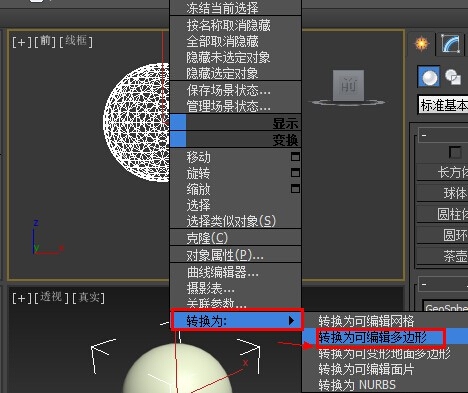Choose 转换为可变形地面多边形 submenu entry
Screen dimensions: 468x393
(385, 353)
